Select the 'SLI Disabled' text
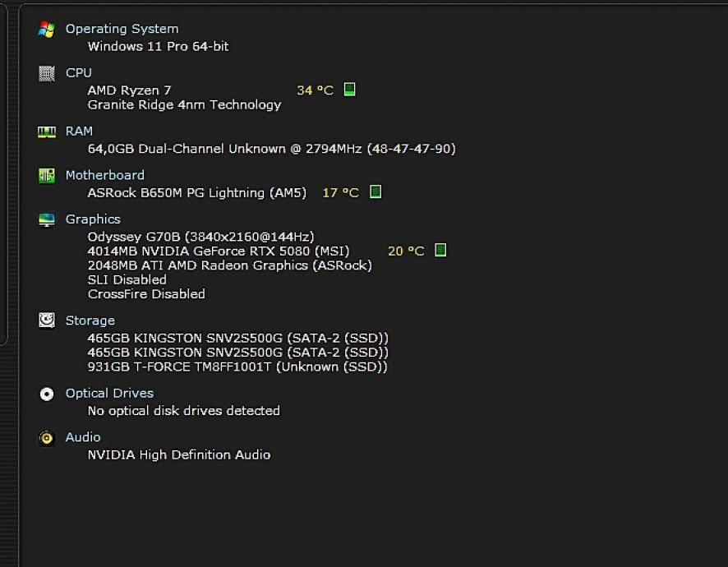This screenshot has height=567, width=728. (x=127, y=280)
